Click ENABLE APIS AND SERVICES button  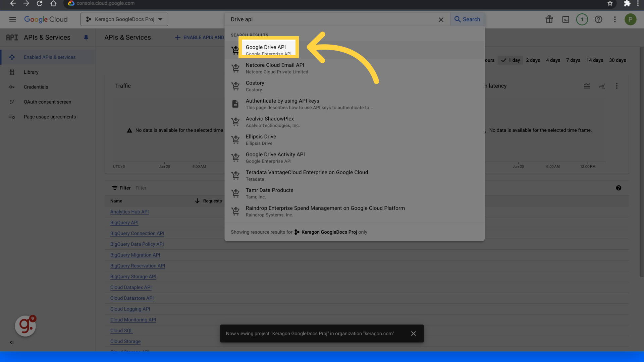199,38
